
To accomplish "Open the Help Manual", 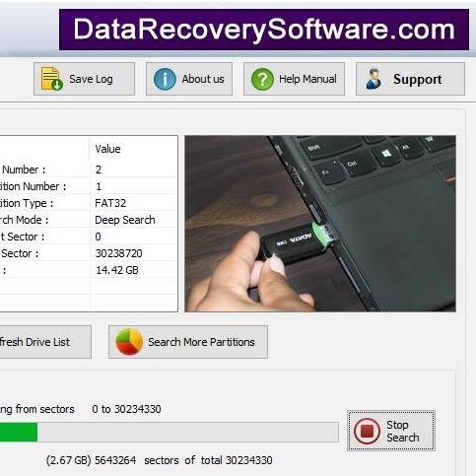I will (294, 79).
